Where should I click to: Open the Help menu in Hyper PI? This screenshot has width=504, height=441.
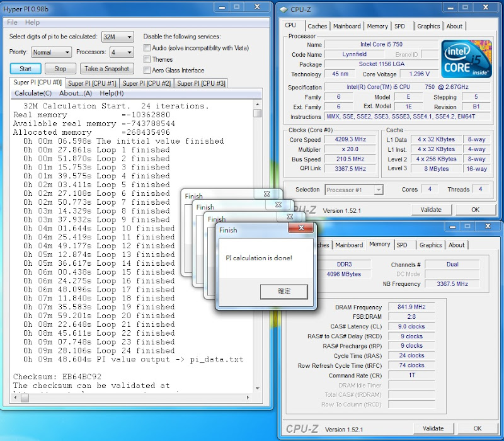(x=32, y=22)
